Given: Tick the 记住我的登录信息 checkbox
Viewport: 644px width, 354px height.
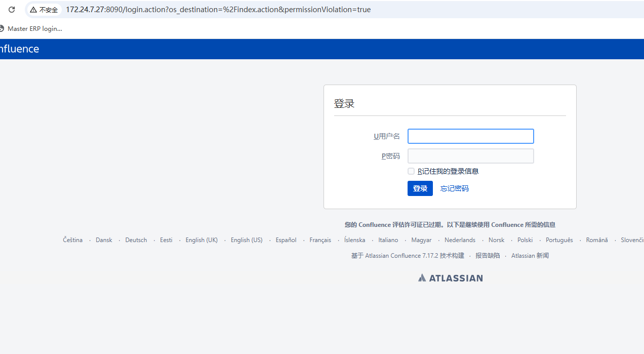Looking at the screenshot, I should coord(411,171).
